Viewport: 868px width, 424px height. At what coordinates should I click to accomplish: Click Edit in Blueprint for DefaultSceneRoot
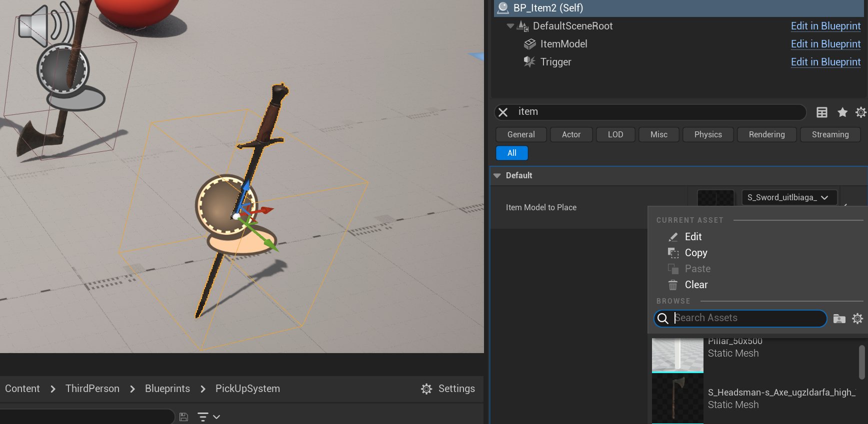click(x=825, y=26)
